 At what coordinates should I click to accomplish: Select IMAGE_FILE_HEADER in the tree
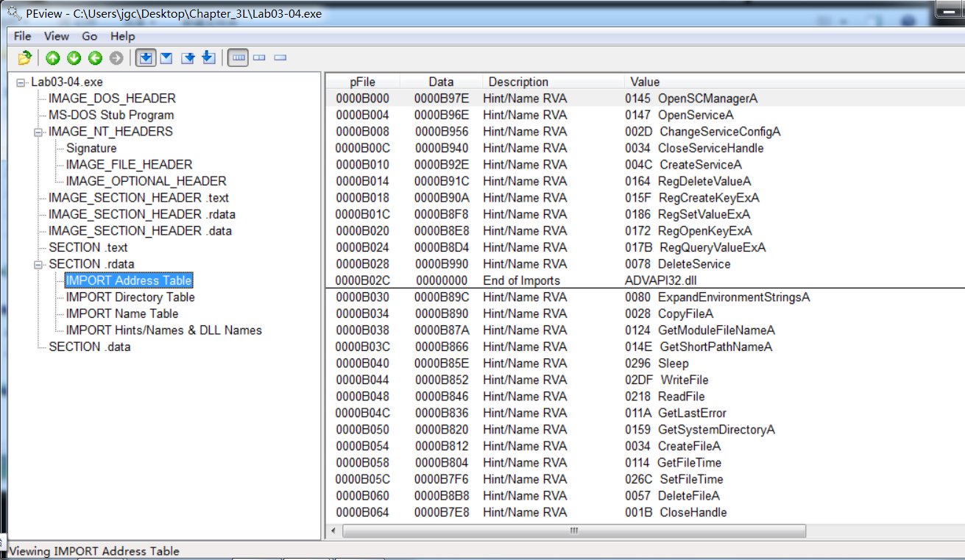coord(129,165)
